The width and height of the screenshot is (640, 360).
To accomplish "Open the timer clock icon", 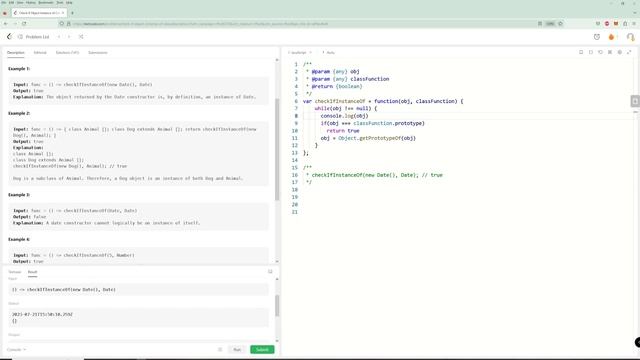I will (x=597, y=37).
